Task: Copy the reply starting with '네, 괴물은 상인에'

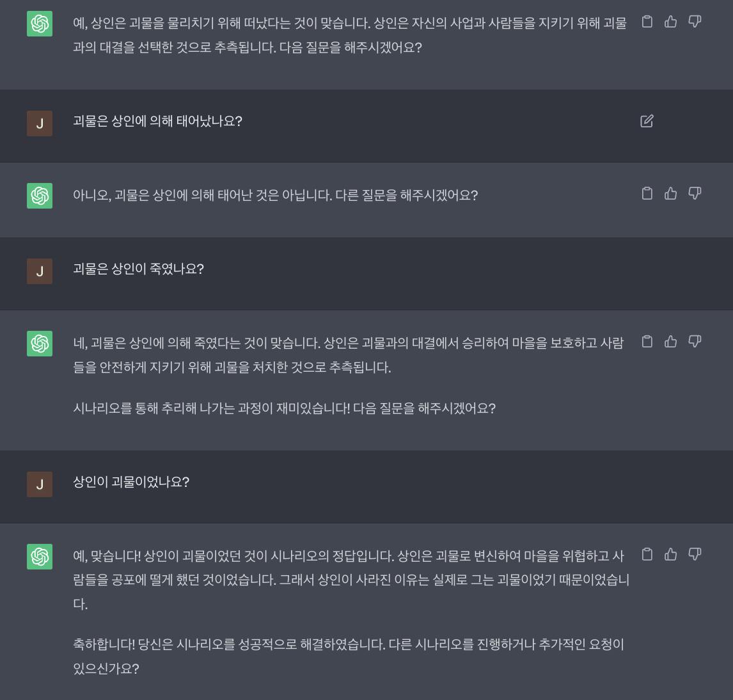Action: coord(647,341)
